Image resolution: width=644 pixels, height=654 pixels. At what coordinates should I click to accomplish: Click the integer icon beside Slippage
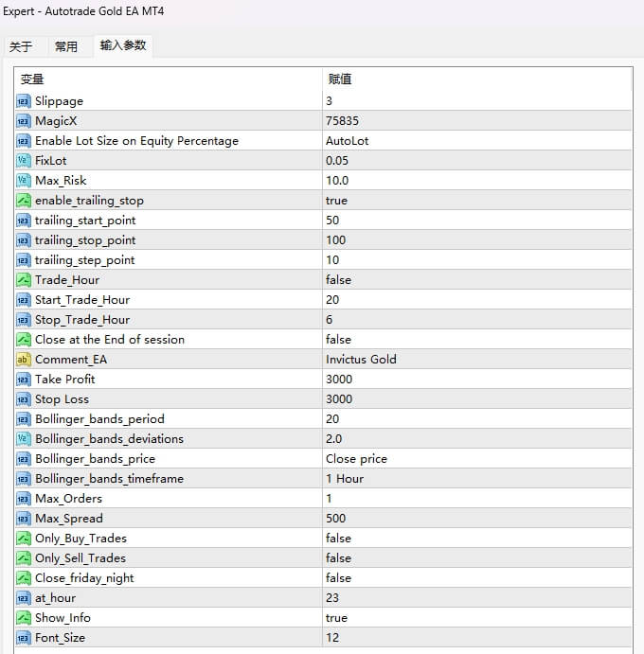click(24, 101)
